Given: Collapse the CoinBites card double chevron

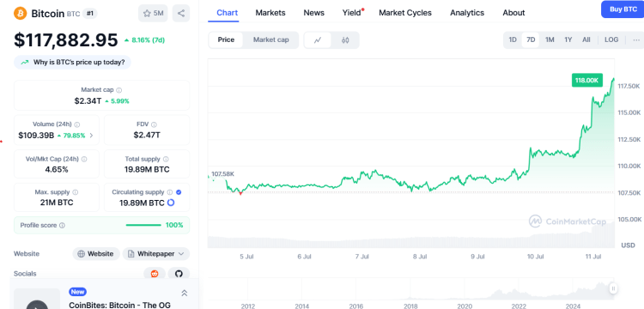Looking at the screenshot, I should coord(185,293).
